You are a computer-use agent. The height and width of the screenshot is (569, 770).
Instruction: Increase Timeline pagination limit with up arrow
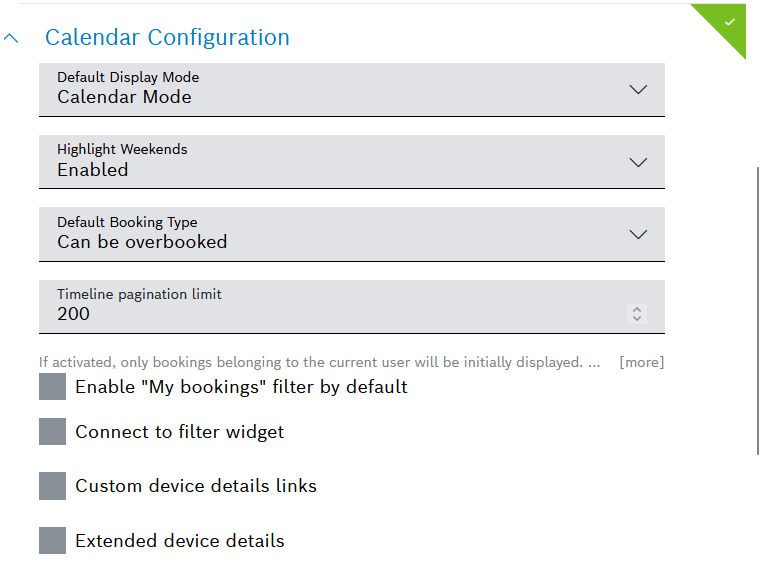tap(637, 309)
